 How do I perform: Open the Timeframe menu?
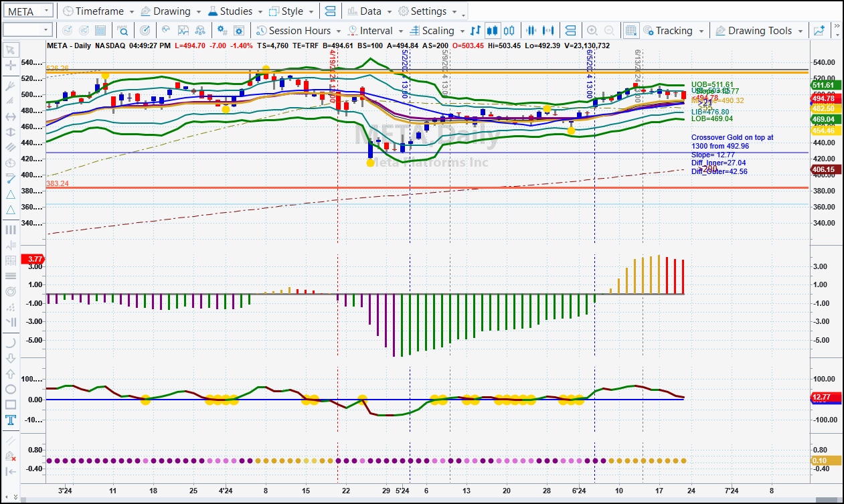(x=98, y=11)
